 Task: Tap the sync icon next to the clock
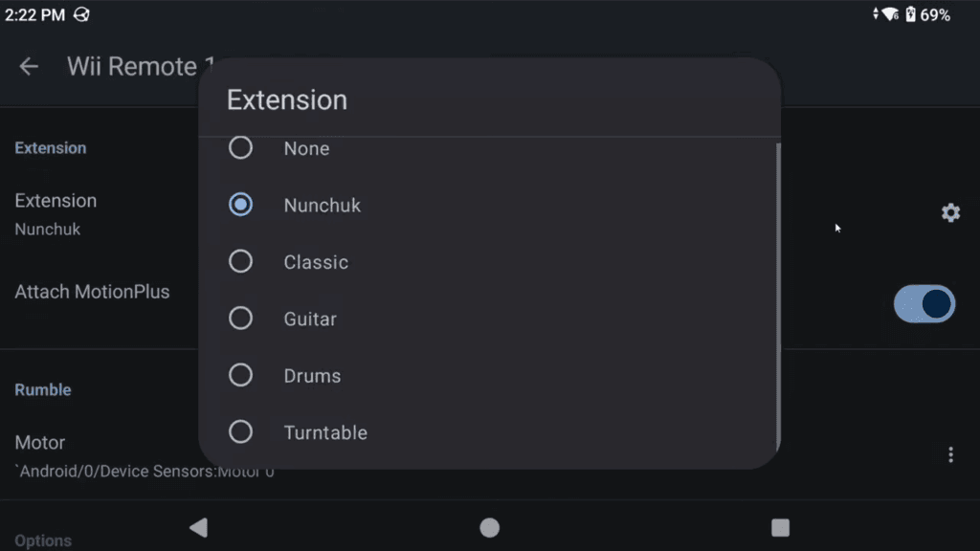tap(81, 14)
